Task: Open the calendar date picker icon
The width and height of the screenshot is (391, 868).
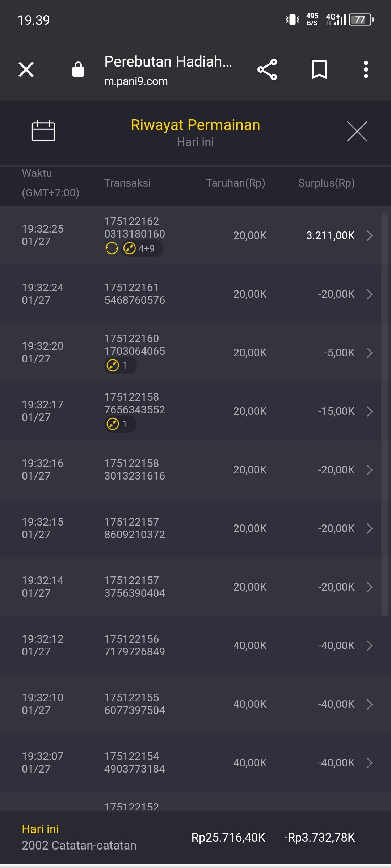Action: pos(43,131)
